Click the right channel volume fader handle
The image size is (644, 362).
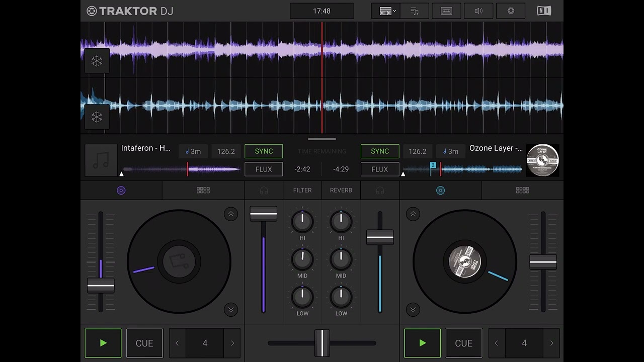(380, 237)
